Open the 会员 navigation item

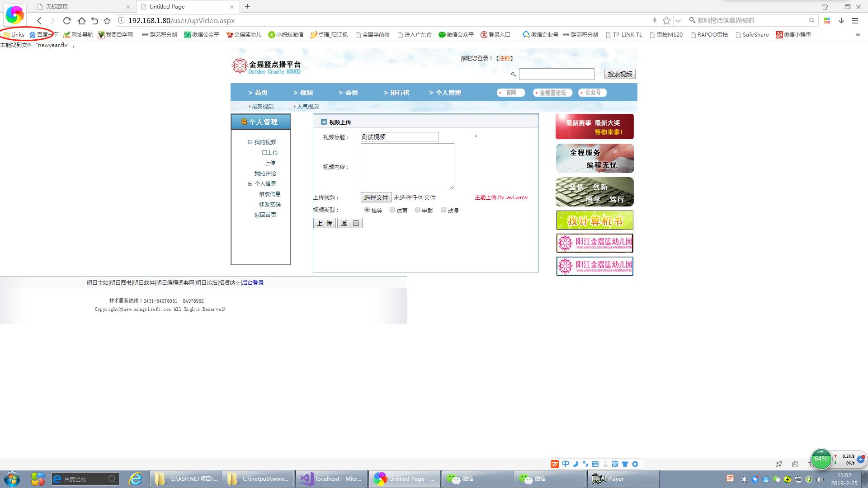(x=348, y=93)
